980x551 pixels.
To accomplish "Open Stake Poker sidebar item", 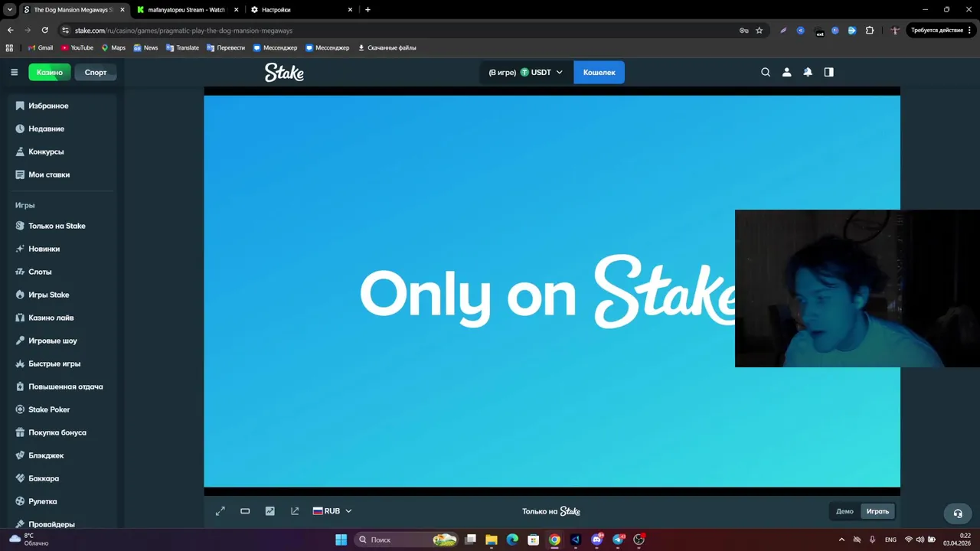I will point(49,409).
